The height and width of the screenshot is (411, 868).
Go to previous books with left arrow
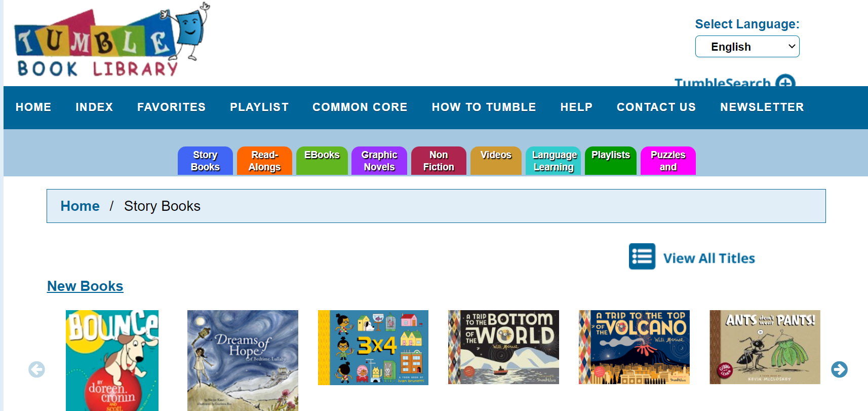[x=36, y=369]
